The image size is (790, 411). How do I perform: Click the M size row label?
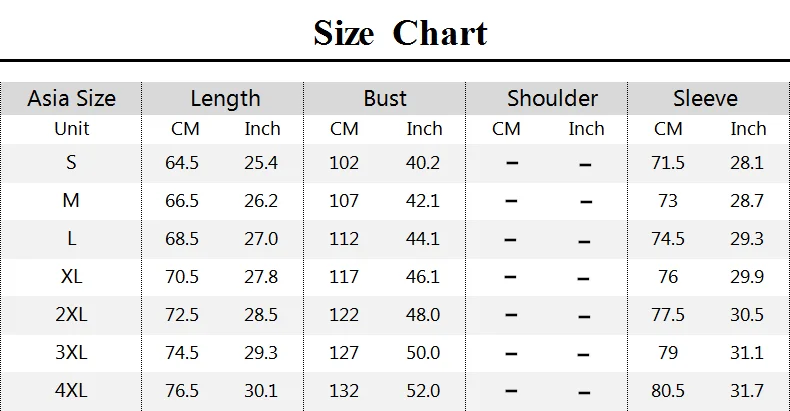[71, 201]
